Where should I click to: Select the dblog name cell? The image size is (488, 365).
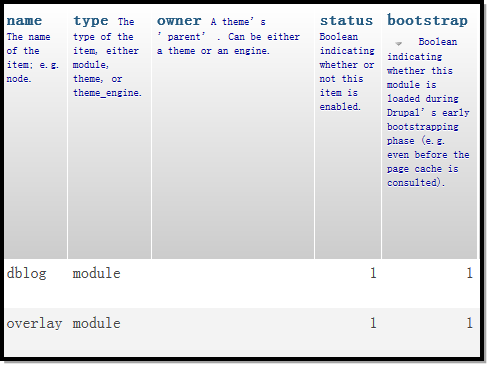pyautogui.click(x=26, y=273)
